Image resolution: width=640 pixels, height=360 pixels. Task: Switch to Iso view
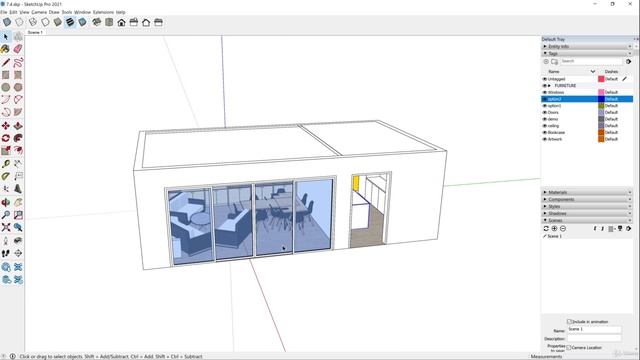[x=97, y=22]
